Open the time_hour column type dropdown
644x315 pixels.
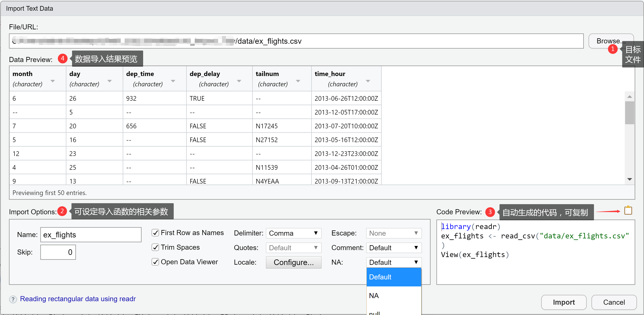pyautogui.click(x=368, y=81)
